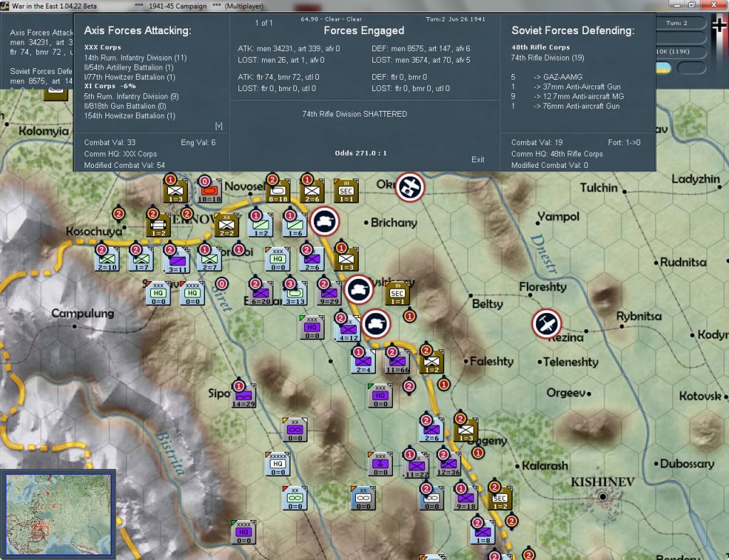Screen dimensions: 729x560
Task: Click the Beltsy town label
Action: 487,304
